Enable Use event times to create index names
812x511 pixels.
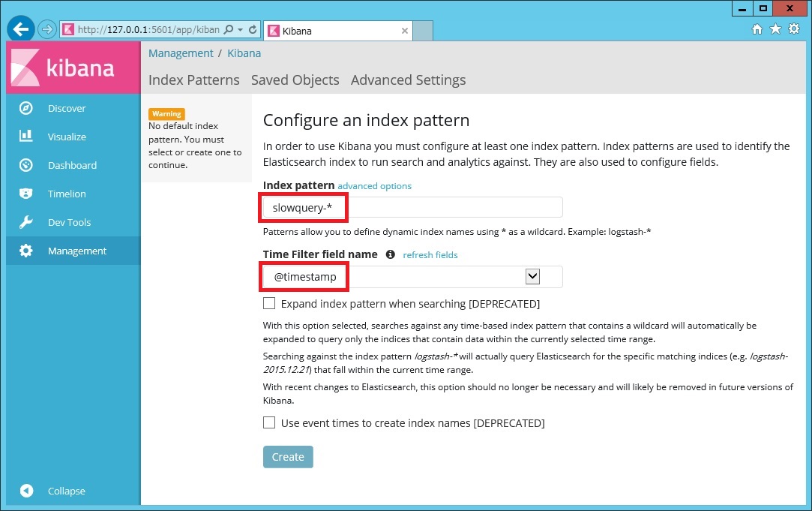(x=269, y=423)
